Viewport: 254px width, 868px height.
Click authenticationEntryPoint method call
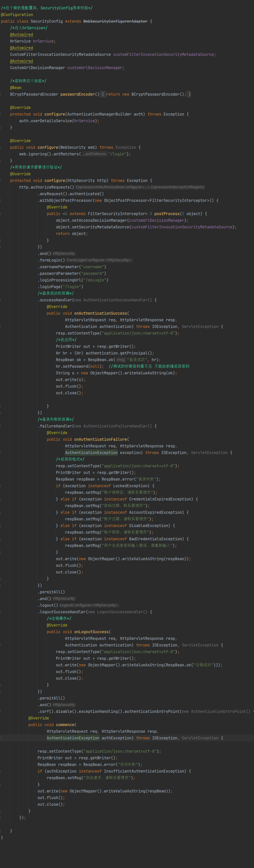[x=152, y=712]
